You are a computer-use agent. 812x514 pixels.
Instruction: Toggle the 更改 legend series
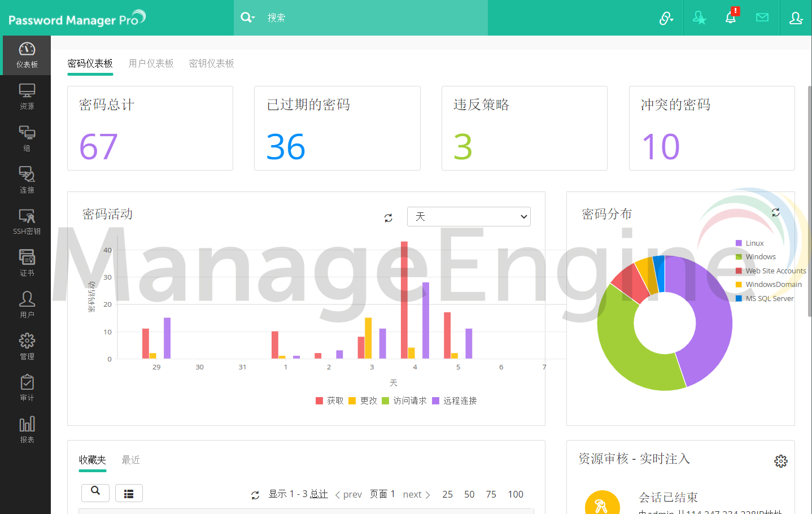[x=363, y=400]
